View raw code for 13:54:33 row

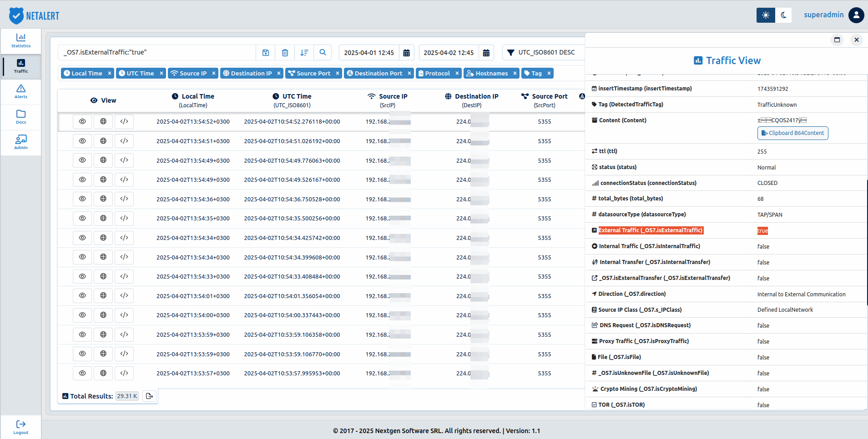tap(124, 276)
